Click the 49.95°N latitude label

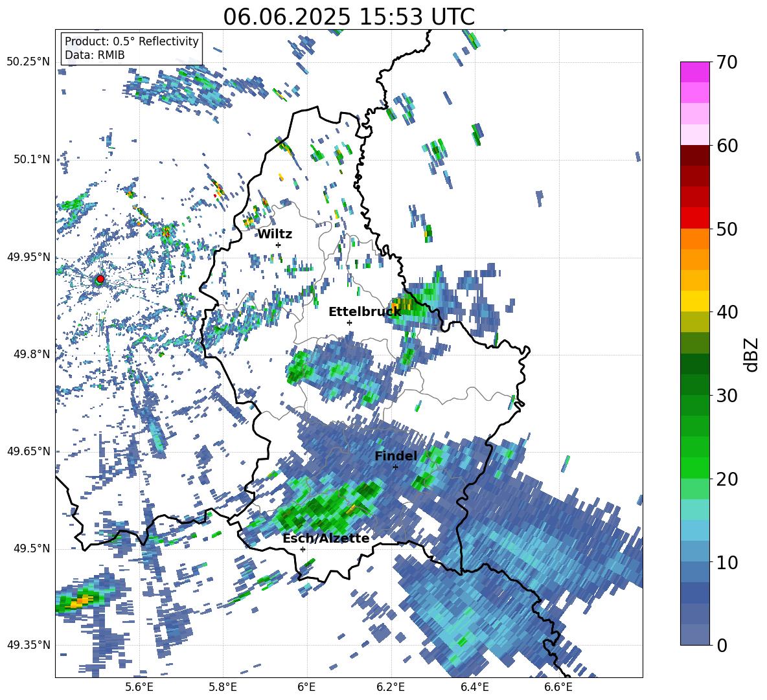pyautogui.click(x=29, y=257)
